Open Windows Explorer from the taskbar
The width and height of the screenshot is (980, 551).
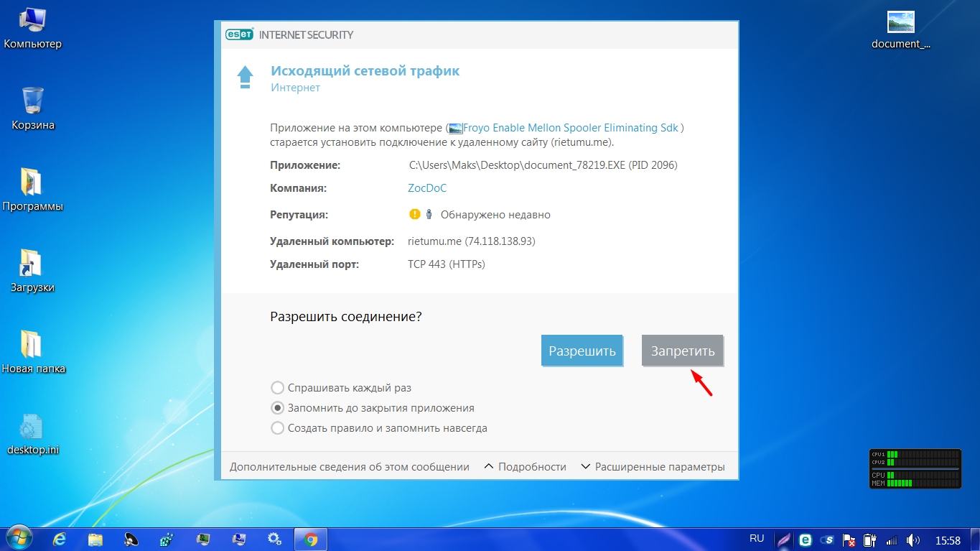[x=95, y=539]
